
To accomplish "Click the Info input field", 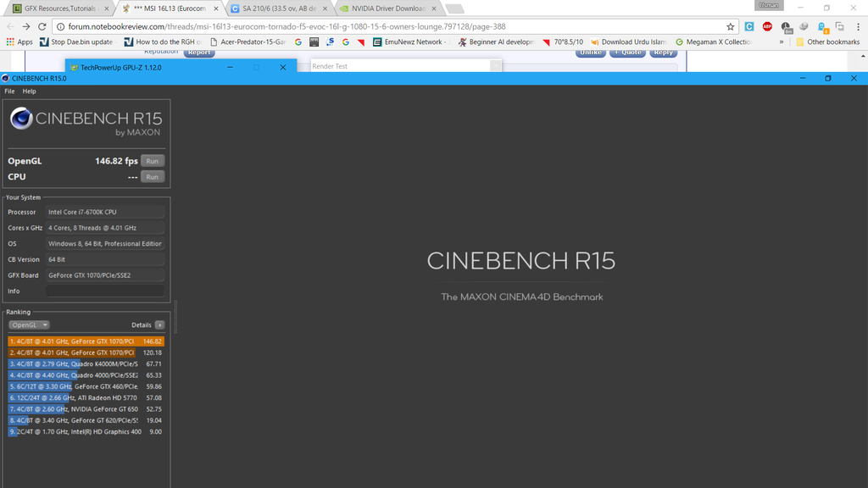I will coord(104,291).
